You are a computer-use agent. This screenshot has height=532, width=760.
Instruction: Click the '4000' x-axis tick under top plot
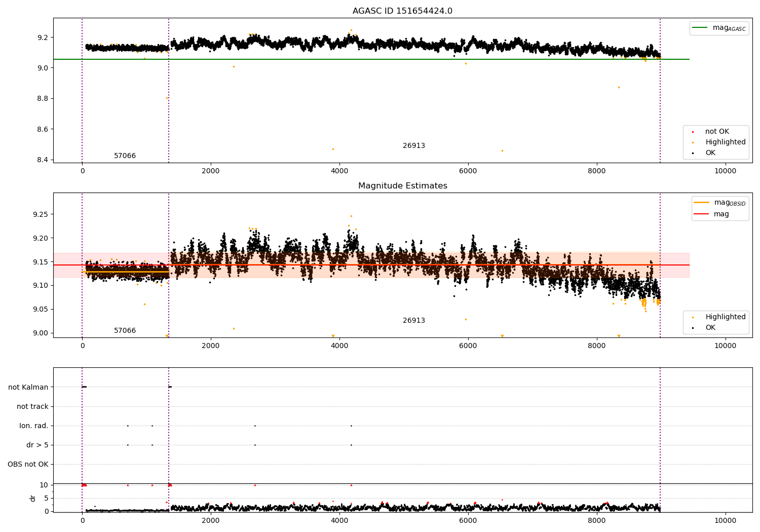[339, 171]
